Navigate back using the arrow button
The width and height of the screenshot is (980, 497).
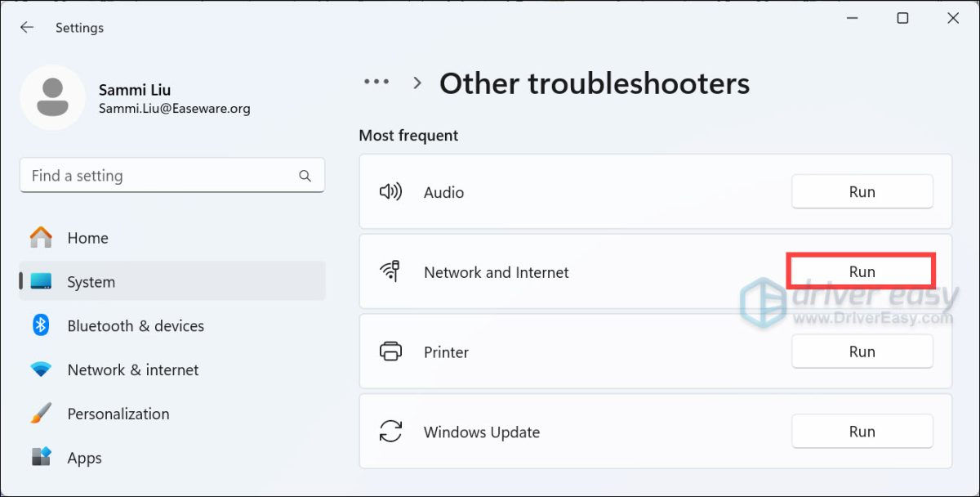click(x=26, y=27)
